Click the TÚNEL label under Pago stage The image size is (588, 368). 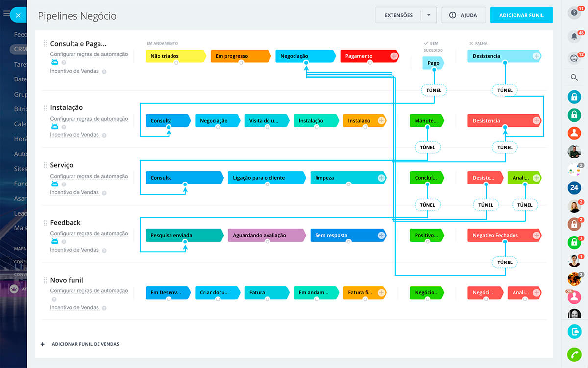[x=434, y=90]
